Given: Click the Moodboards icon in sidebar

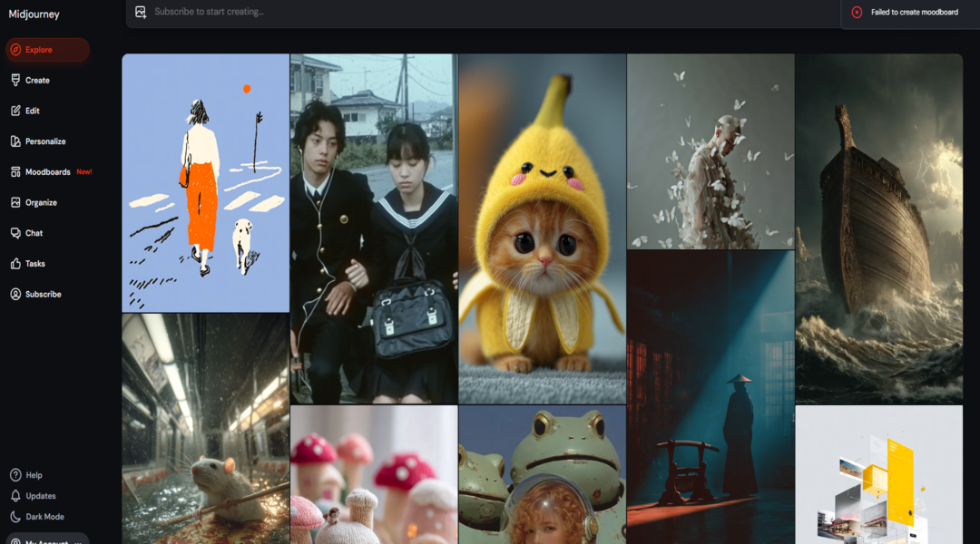Looking at the screenshot, I should [x=15, y=171].
